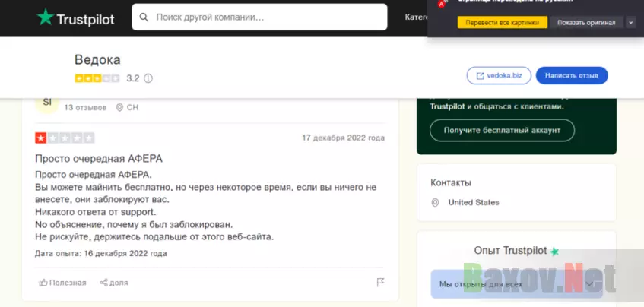Click the yellow star rating for Ведока
This screenshot has width=644, height=307.
tap(97, 78)
